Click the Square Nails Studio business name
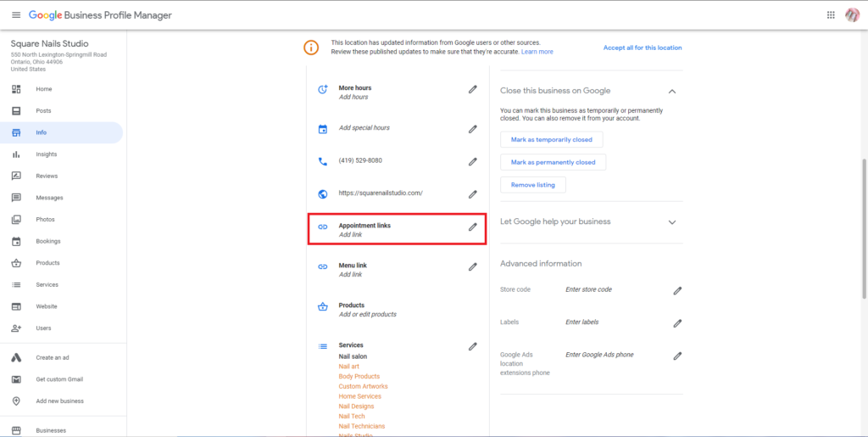The image size is (868, 437). (x=49, y=44)
